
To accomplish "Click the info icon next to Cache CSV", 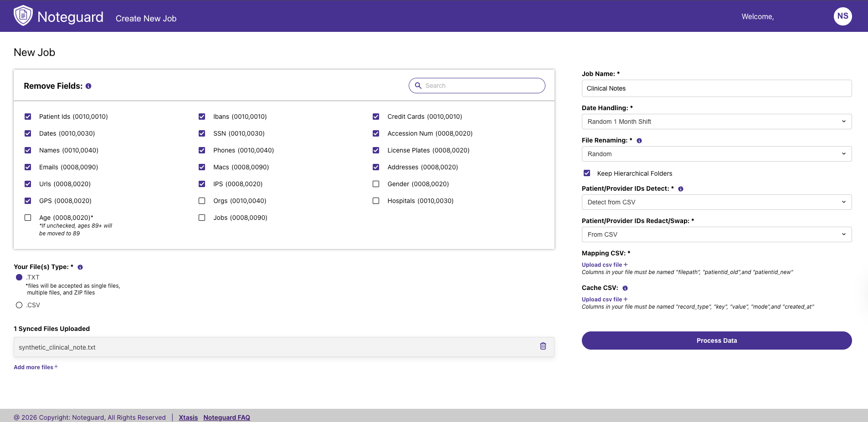I will pos(625,288).
